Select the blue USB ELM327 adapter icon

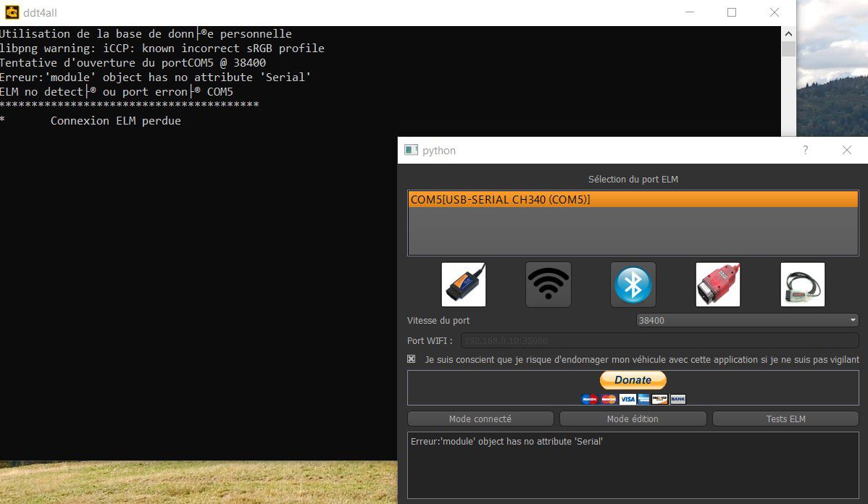(x=464, y=285)
